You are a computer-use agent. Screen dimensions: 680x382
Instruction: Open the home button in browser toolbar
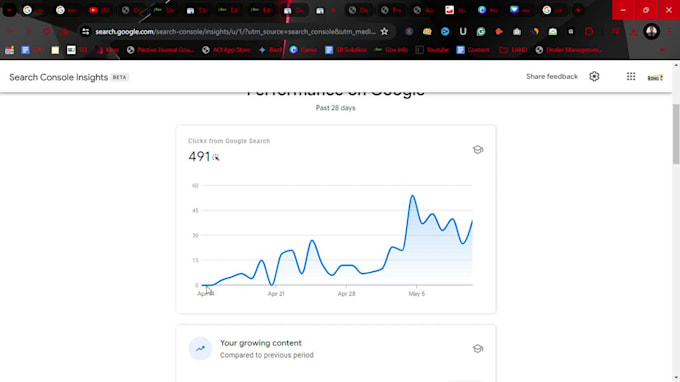[x=64, y=32]
